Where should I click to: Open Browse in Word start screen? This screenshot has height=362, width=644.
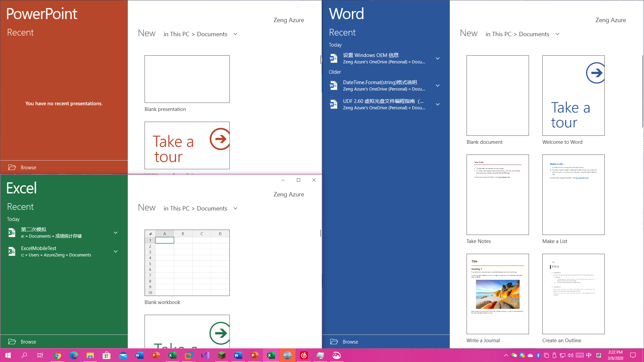[x=350, y=342]
